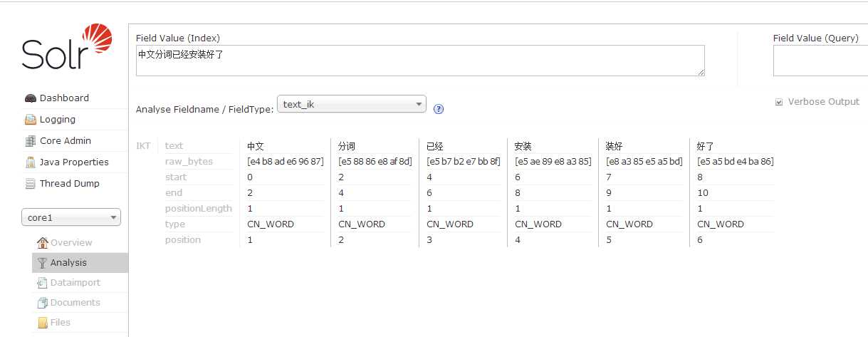This screenshot has height=337, width=868.
Task: Open Documents for core1
Action: click(x=75, y=302)
